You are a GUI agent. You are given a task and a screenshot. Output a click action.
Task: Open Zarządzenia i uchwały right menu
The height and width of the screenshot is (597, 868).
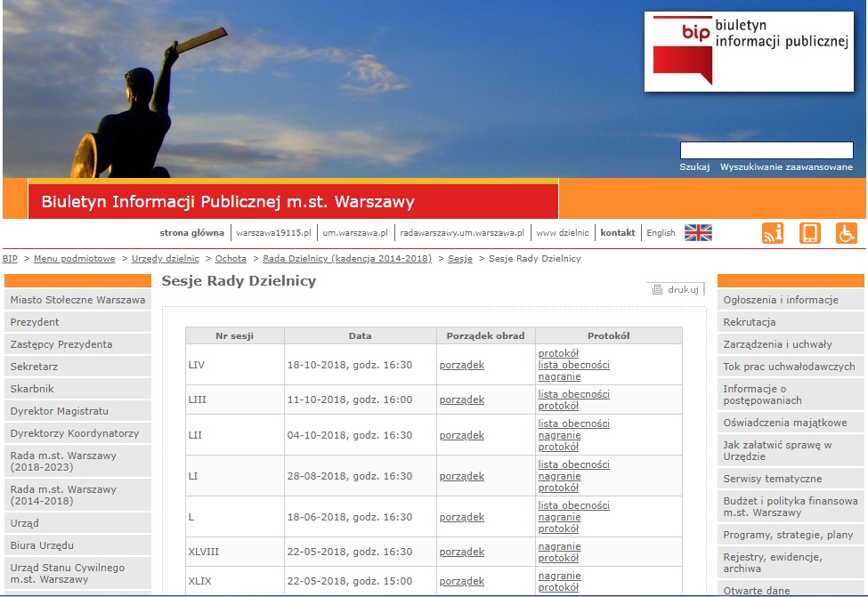pos(791,344)
